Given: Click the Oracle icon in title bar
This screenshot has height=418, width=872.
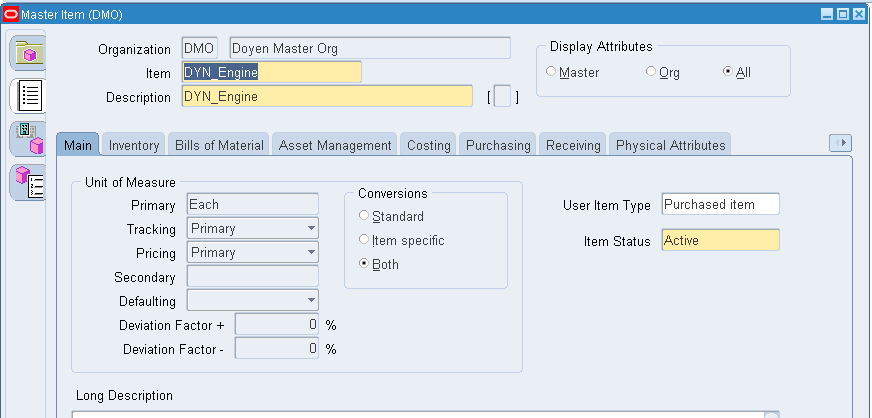Looking at the screenshot, I should click(x=11, y=14).
